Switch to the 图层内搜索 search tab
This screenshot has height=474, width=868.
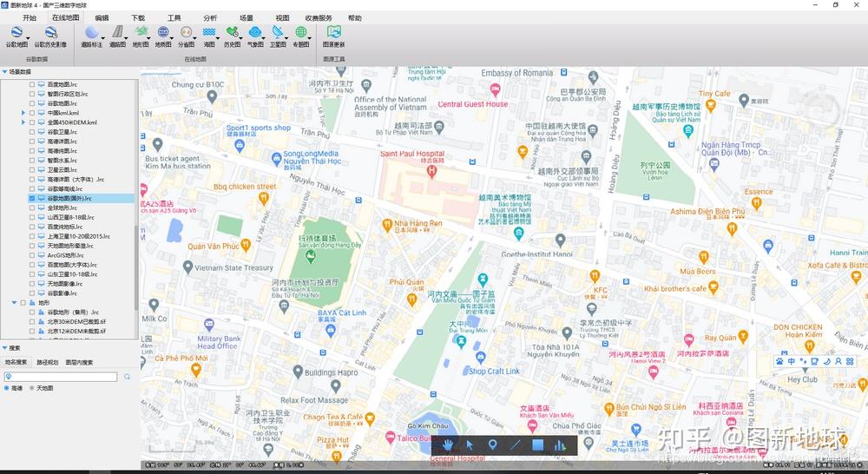[x=79, y=362]
